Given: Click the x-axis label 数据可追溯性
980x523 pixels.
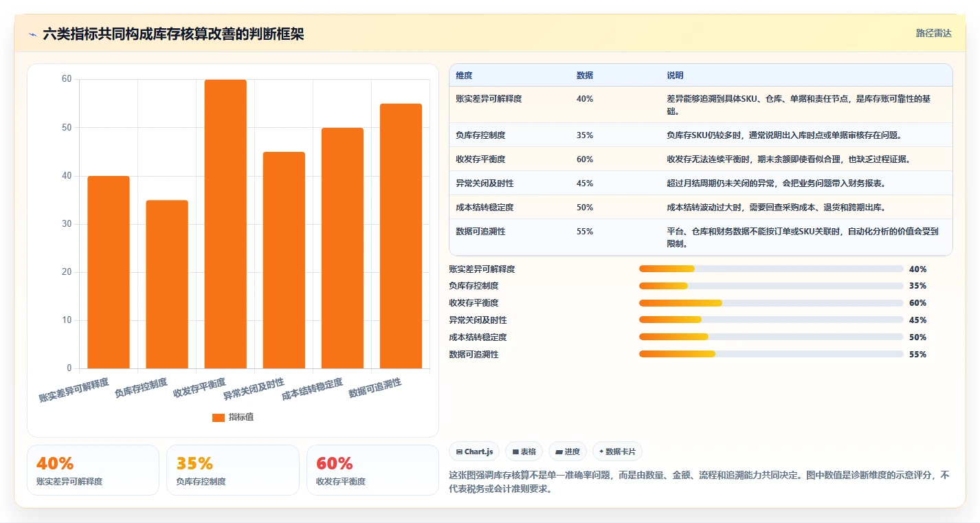Looking at the screenshot, I should click(375, 388).
